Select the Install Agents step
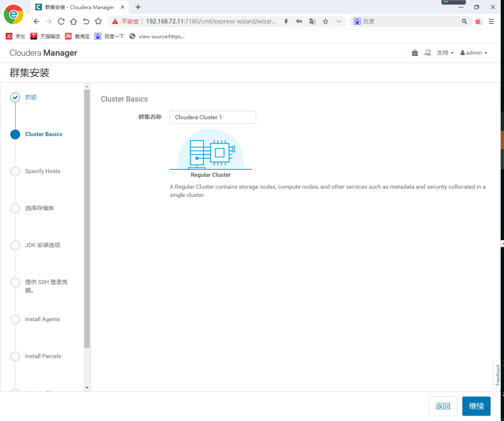Viewport: 504px width, 421px height. pyautogui.click(x=42, y=319)
